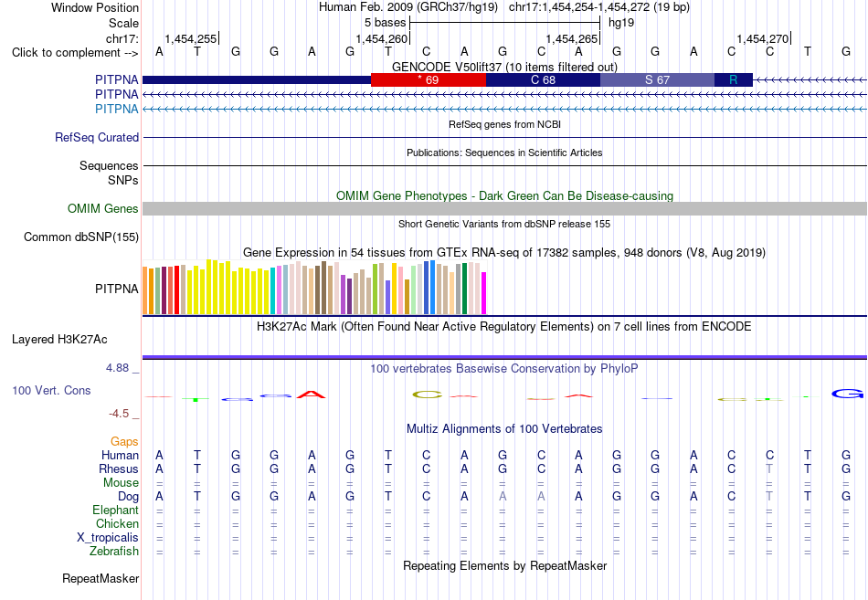This screenshot has width=868, height=600.
Task: Click the OMIM Genes track label
Action: (103, 208)
